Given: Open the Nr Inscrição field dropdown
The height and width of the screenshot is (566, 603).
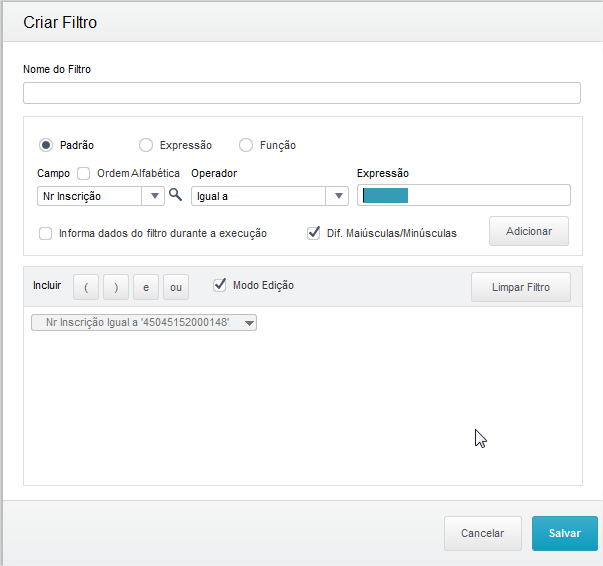Looking at the screenshot, I should 156,196.
